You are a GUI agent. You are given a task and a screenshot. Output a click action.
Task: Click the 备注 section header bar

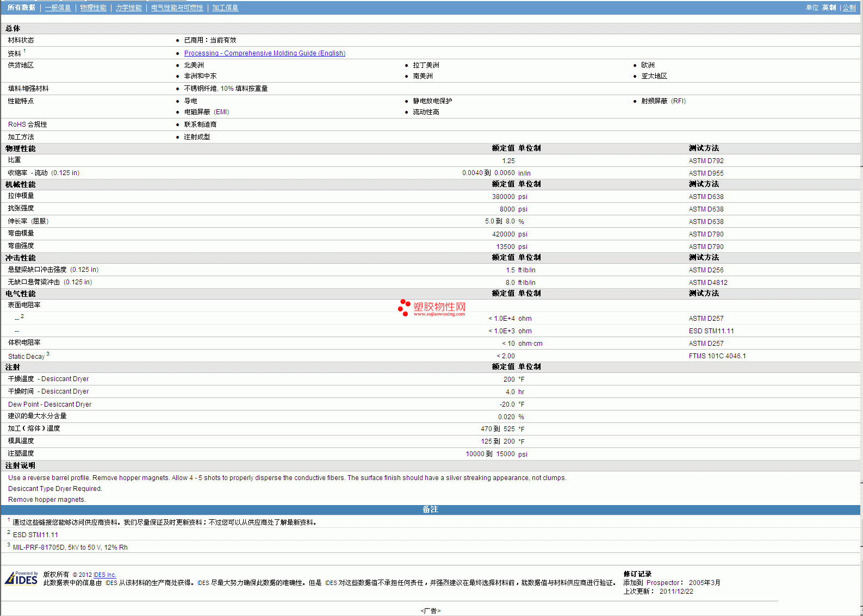430,509
